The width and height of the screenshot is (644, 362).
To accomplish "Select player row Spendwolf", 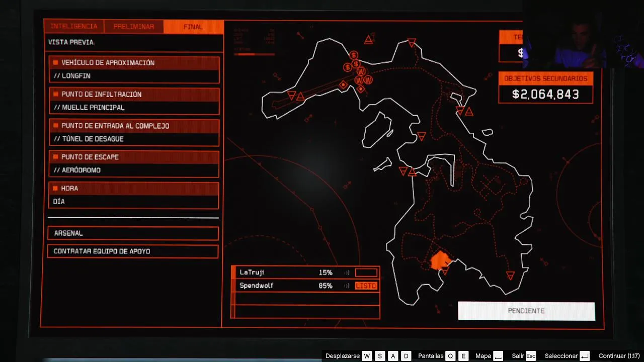I will [305, 286].
